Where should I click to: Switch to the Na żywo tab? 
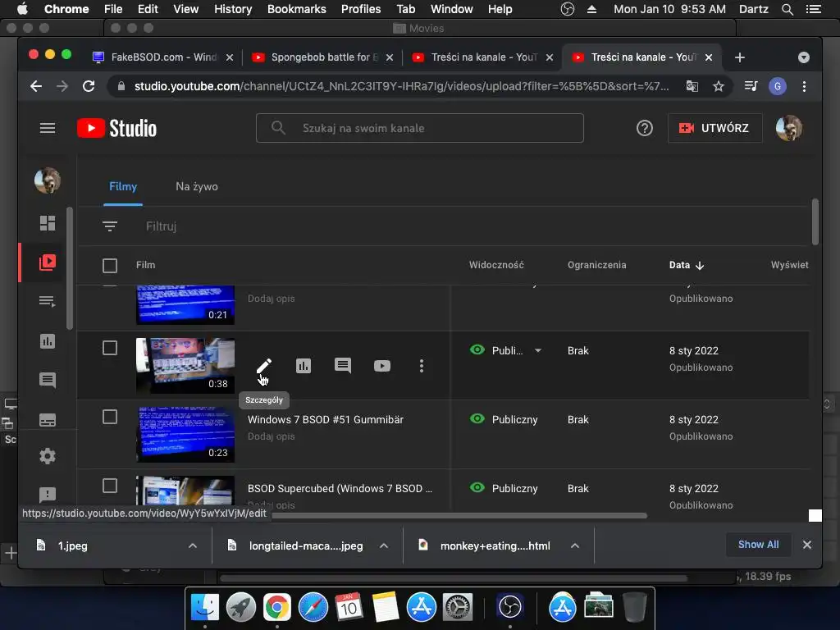[x=197, y=186]
